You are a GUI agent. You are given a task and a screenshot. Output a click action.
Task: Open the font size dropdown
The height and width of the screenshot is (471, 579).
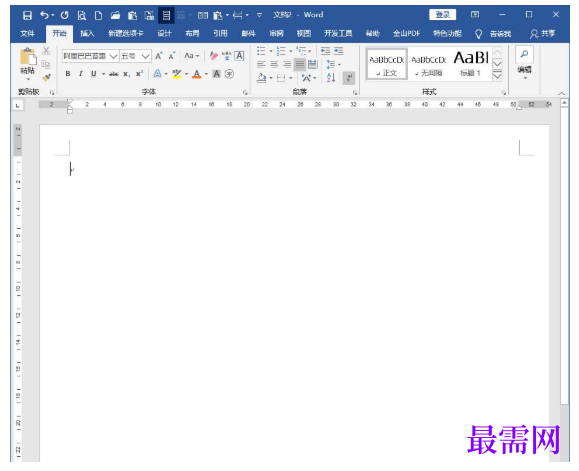pyautogui.click(x=146, y=56)
